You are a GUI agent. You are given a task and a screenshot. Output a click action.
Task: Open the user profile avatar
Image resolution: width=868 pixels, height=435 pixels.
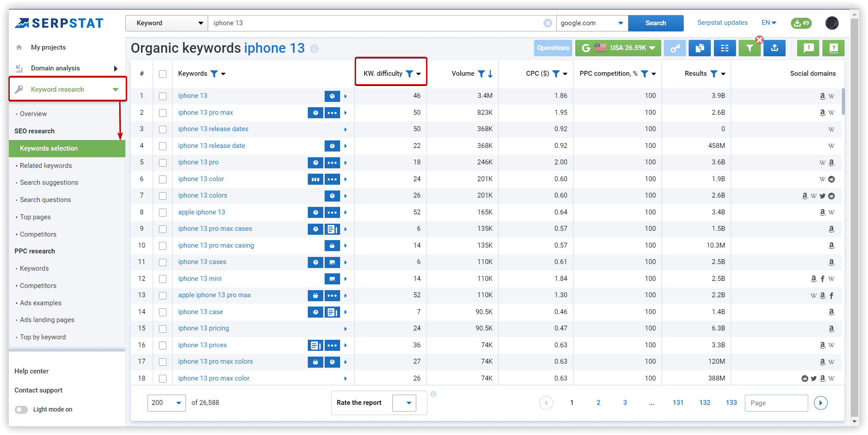point(832,23)
